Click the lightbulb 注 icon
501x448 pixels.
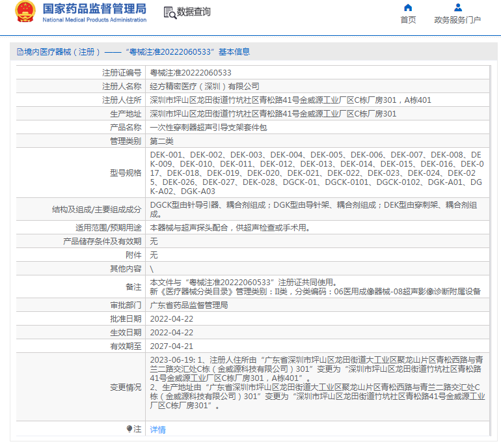tap(129, 428)
